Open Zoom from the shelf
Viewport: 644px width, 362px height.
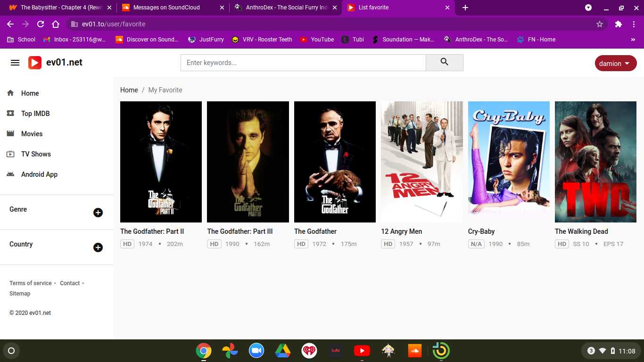pyautogui.click(x=256, y=351)
